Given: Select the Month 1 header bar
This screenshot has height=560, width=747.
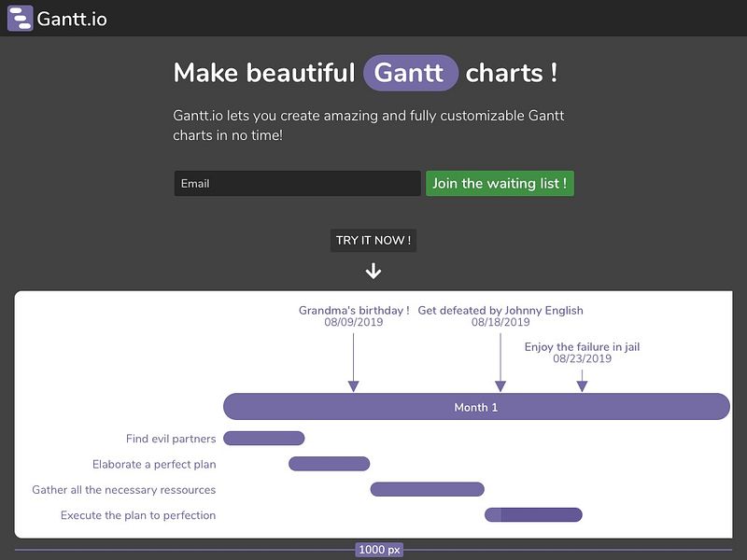Looking at the screenshot, I should click(x=476, y=407).
